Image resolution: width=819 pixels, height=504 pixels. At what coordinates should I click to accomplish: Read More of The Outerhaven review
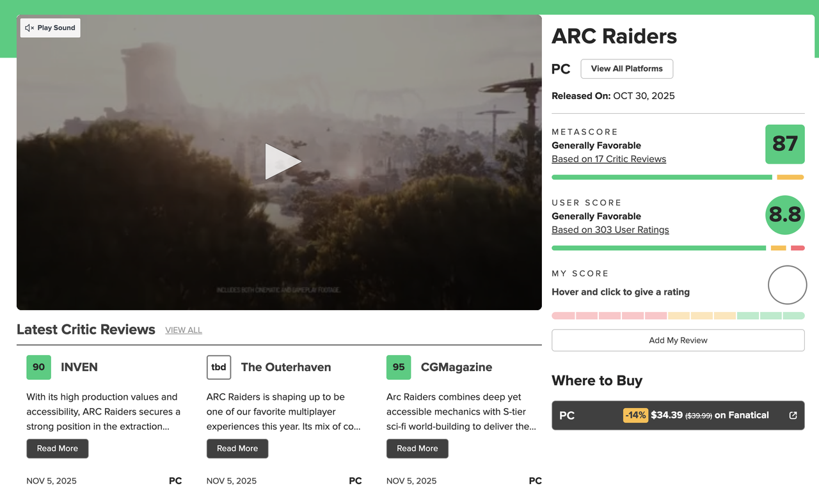click(x=237, y=448)
